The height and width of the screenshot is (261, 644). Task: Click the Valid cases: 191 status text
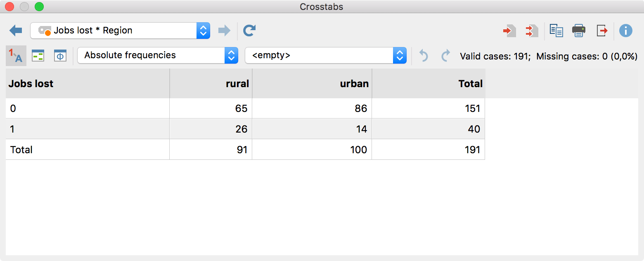(495, 56)
